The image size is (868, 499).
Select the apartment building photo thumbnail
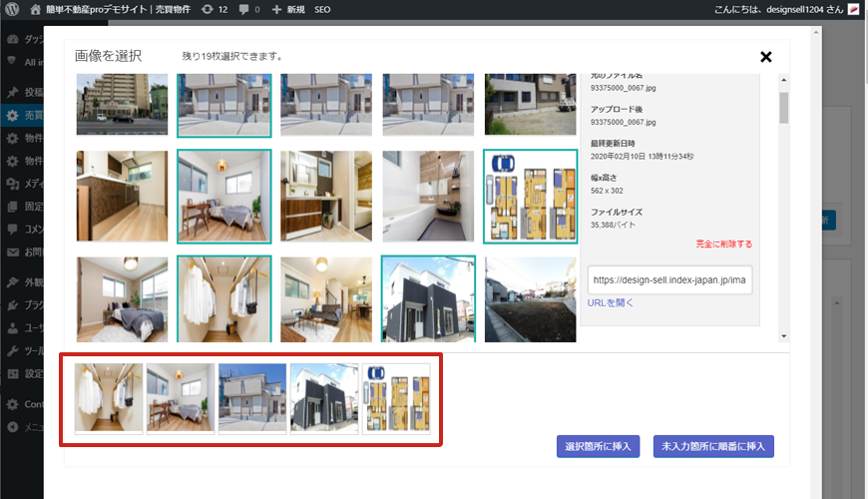[122, 105]
